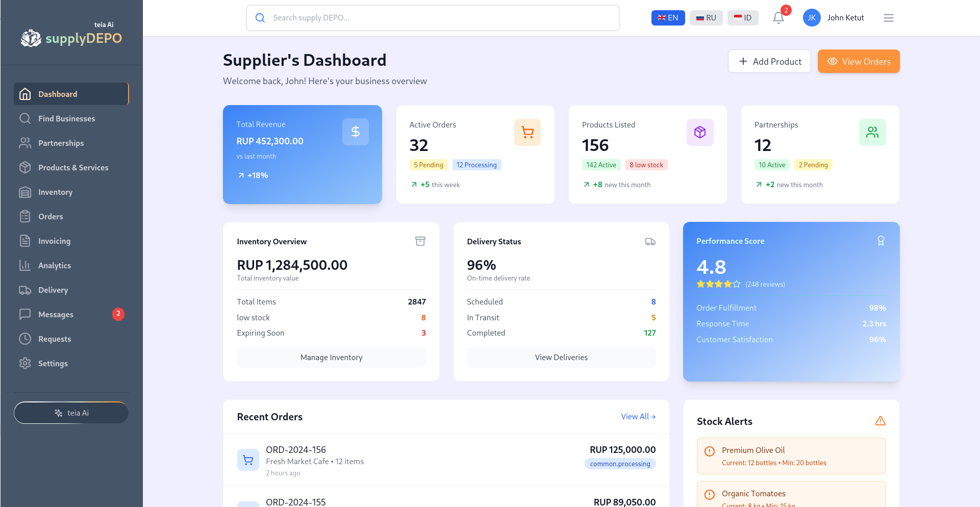Viewport: 980px width, 507px height.
Task: Go to Delivery in sidebar
Action: (71, 290)
